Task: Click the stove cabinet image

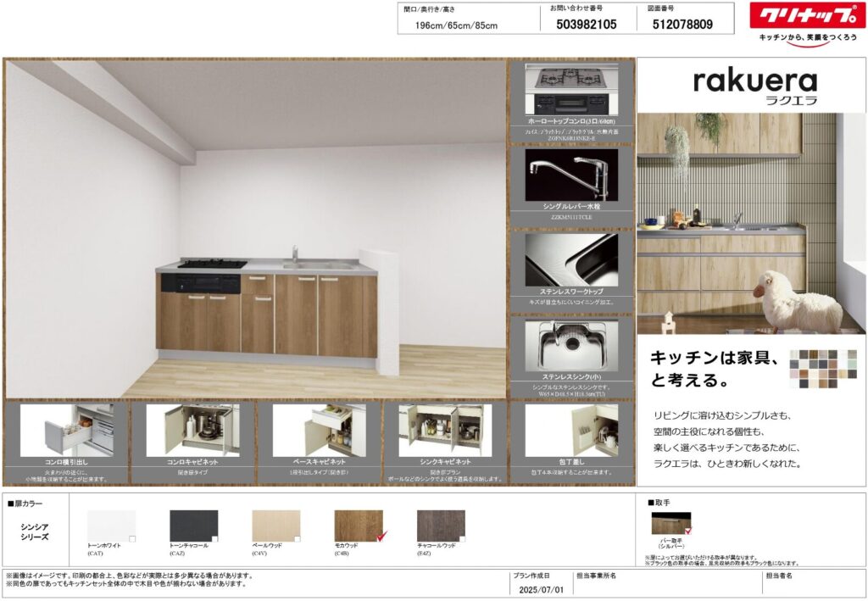Action: click(192, 430)
